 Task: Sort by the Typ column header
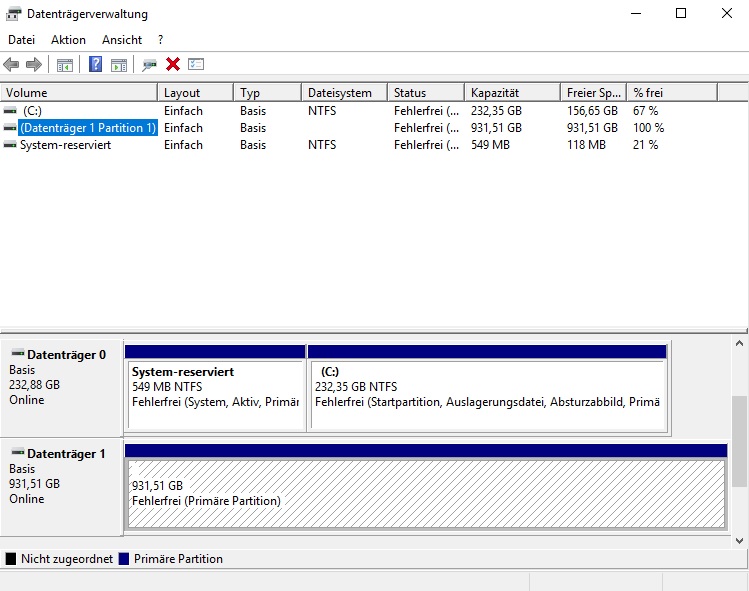(268, 93)
